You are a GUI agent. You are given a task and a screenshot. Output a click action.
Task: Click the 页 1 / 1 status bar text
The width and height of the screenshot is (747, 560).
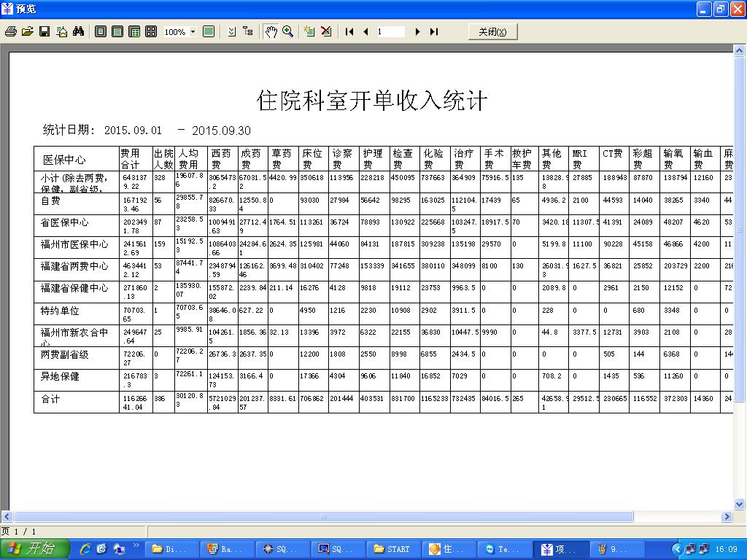[x=18, y=532]
